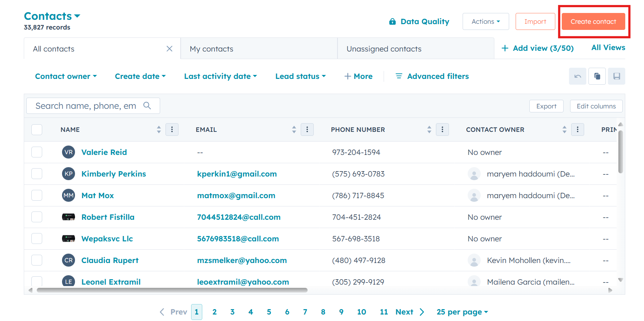Tick the select-all checkbox in header
Viewport: 644px width, 321px height.
click(37, 130)
